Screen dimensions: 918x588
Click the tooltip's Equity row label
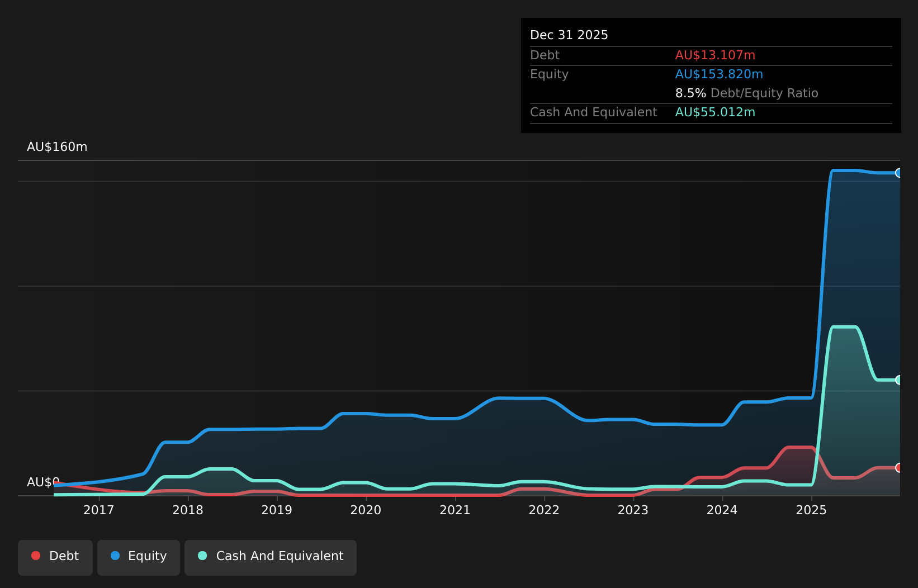pos(549,74)
